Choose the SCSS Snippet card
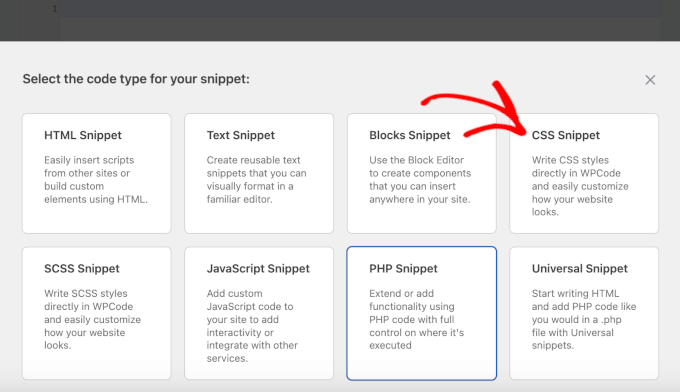This screenshot has height=392, width=680. click(97, 314)
